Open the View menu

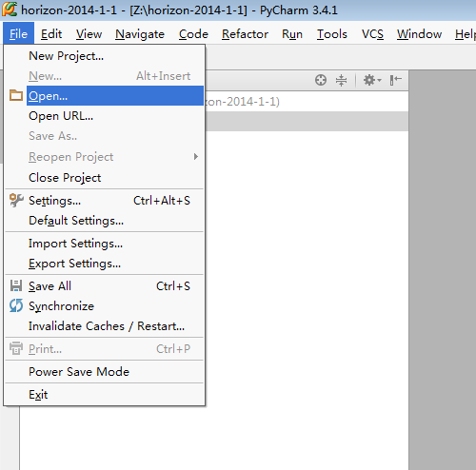click(x=89, y=34)
